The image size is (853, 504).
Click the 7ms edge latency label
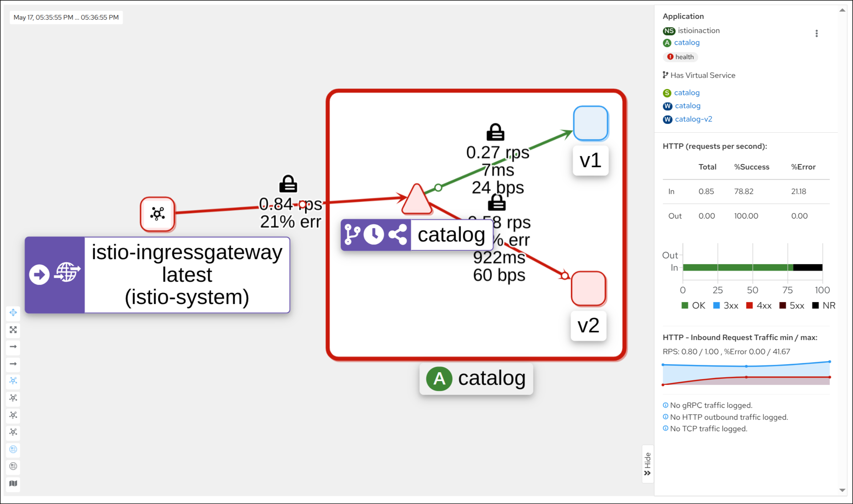click(x=498, y=170)
